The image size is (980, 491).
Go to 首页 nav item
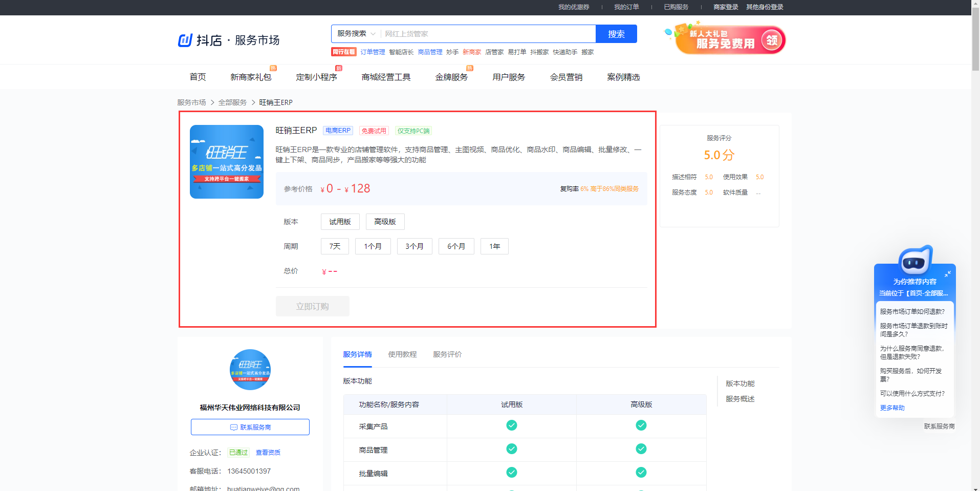coord(198,77)
